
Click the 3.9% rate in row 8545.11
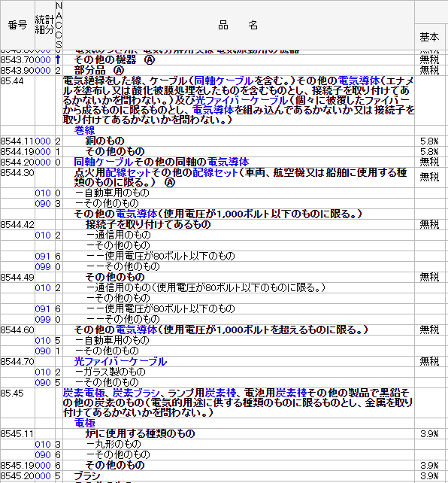[x=429, y=434]
